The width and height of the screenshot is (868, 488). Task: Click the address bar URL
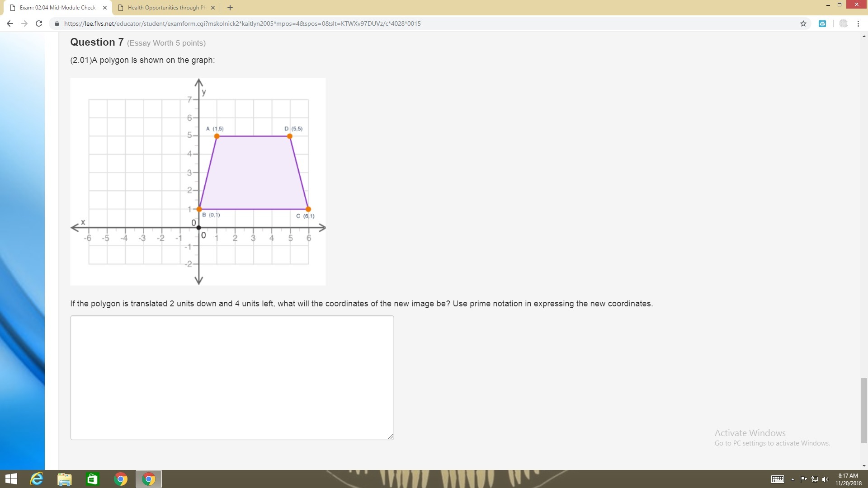coord(242,23)
